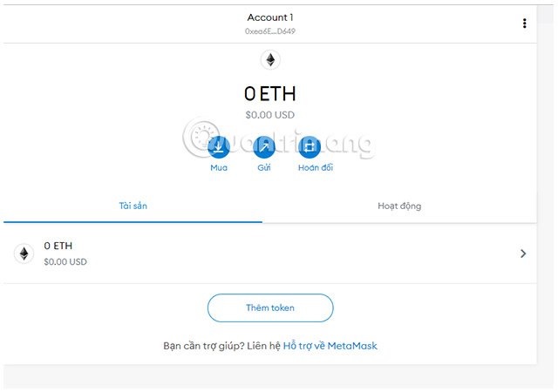Click the ETH token icon in asset list
The width and height of the screenshot is (558, 392).
pos(24,253)
